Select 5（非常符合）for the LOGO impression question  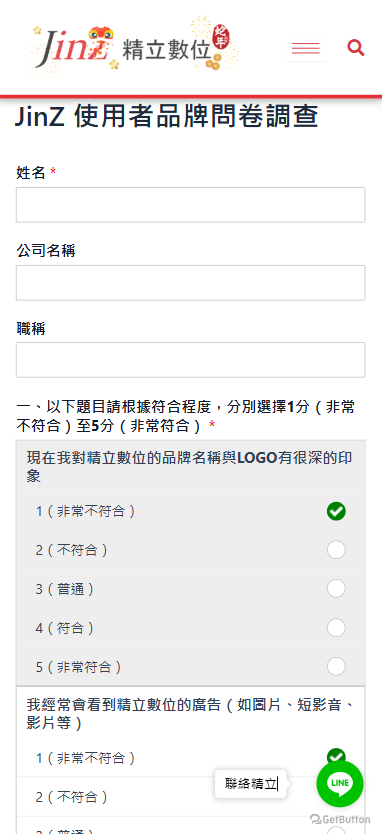[x=336, y=666]
